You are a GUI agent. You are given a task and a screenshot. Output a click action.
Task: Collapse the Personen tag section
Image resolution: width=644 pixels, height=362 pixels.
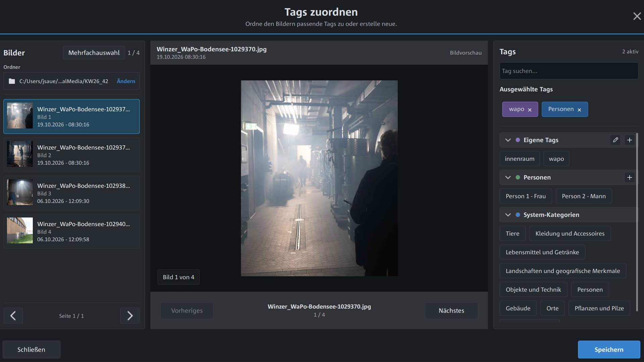click(x=508, y=177)
